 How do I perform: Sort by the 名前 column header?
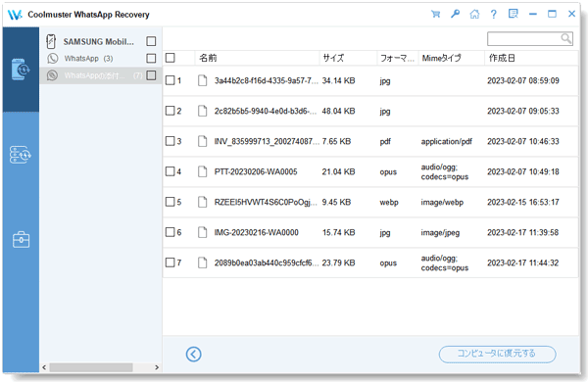pyautogui.click(x=257, y=58)
